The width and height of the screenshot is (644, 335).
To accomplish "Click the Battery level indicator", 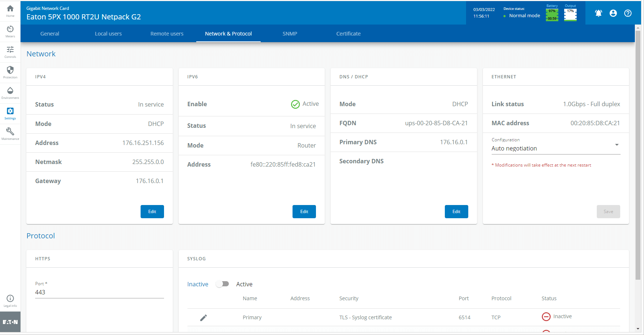I will (x=552, y=15).
